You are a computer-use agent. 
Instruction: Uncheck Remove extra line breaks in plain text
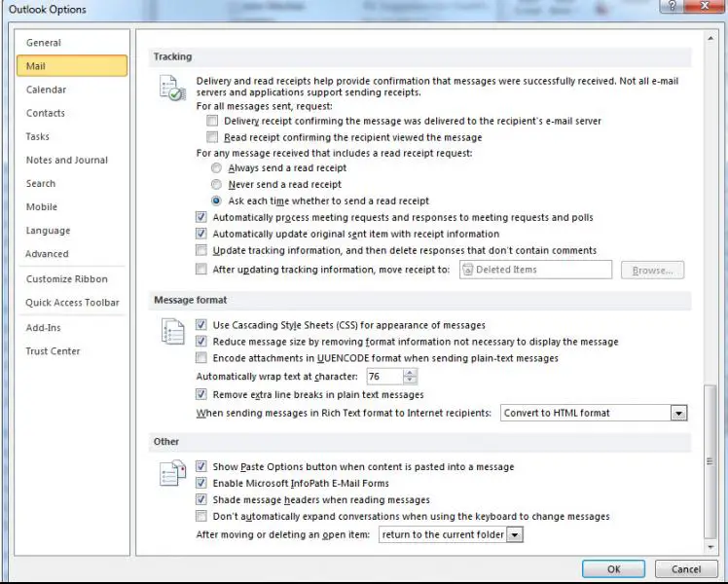201,394
